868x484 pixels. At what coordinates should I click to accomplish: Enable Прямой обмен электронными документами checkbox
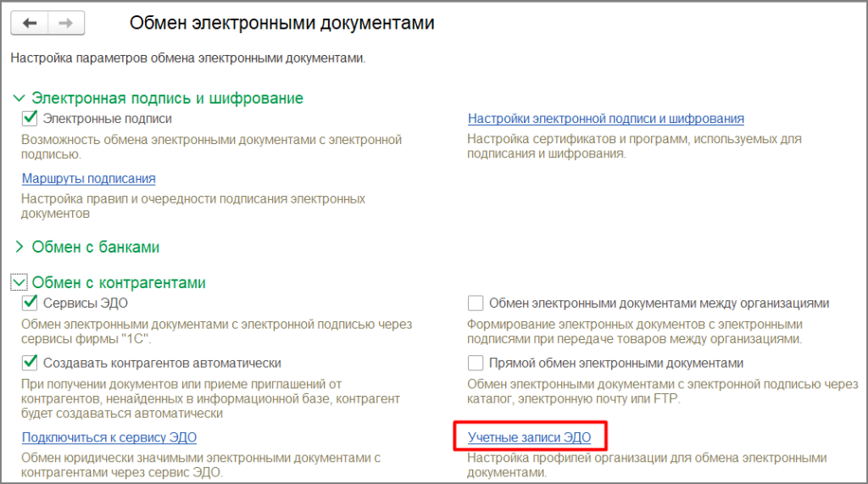pyautogui.click(x=476, y=363)
